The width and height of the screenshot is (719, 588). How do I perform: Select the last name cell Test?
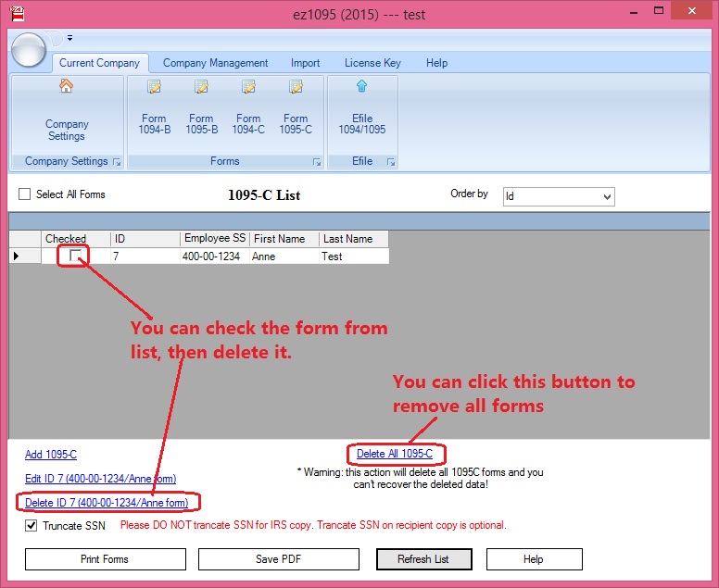(x=354, y=256)
